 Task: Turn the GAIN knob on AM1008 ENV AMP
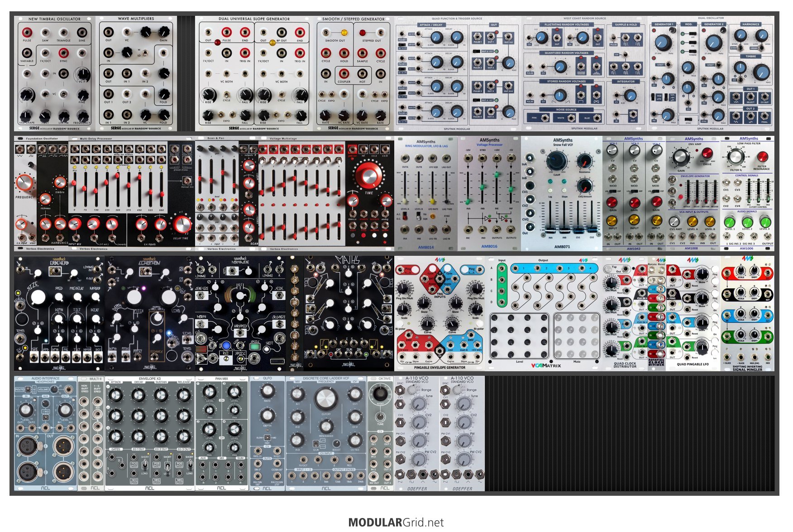(681, 157)
